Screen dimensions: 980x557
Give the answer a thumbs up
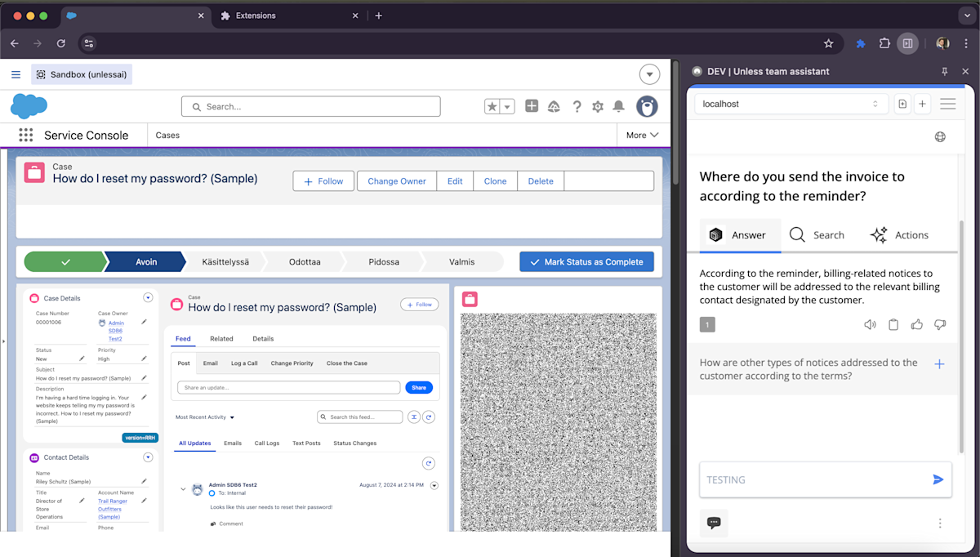(916, 323)
